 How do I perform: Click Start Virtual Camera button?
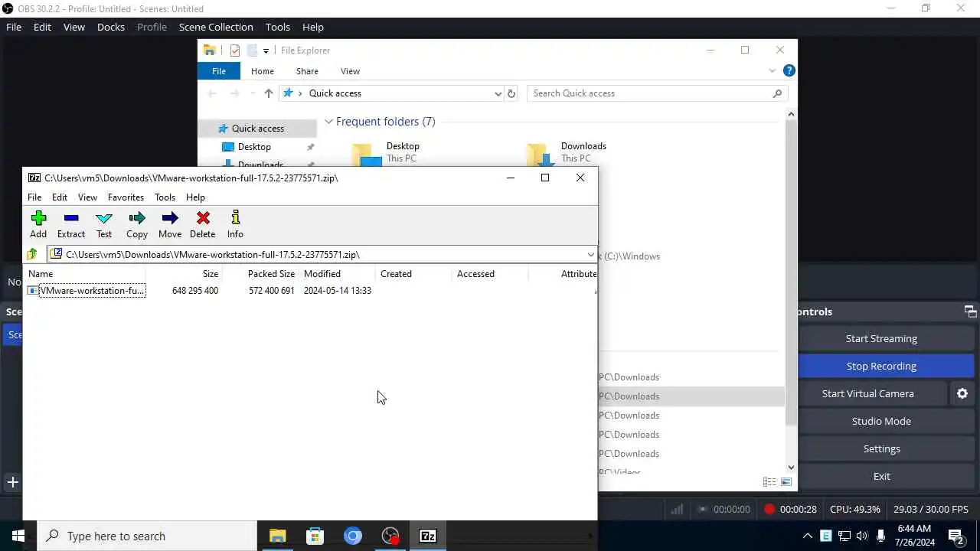click(867, 393)
